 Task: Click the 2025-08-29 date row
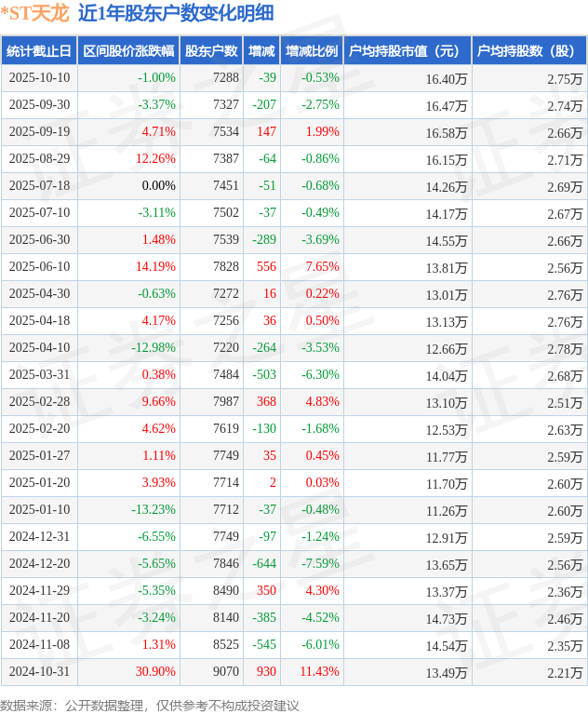click(39, 159)
